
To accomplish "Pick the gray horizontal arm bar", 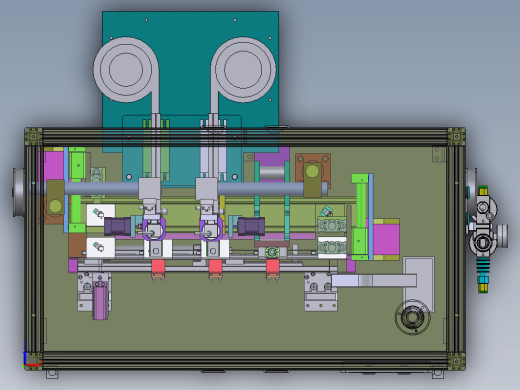I will click(x=374, y=280).
